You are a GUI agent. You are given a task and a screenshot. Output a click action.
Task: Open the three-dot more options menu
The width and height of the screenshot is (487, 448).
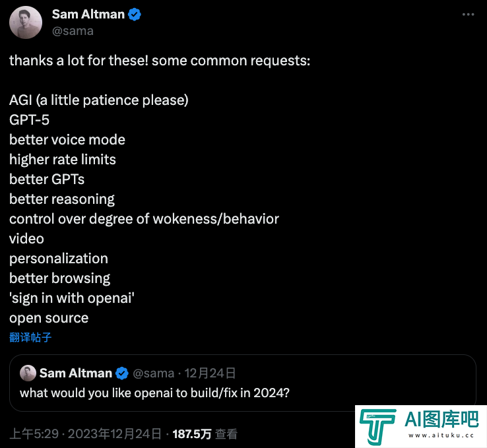[468, 15]
